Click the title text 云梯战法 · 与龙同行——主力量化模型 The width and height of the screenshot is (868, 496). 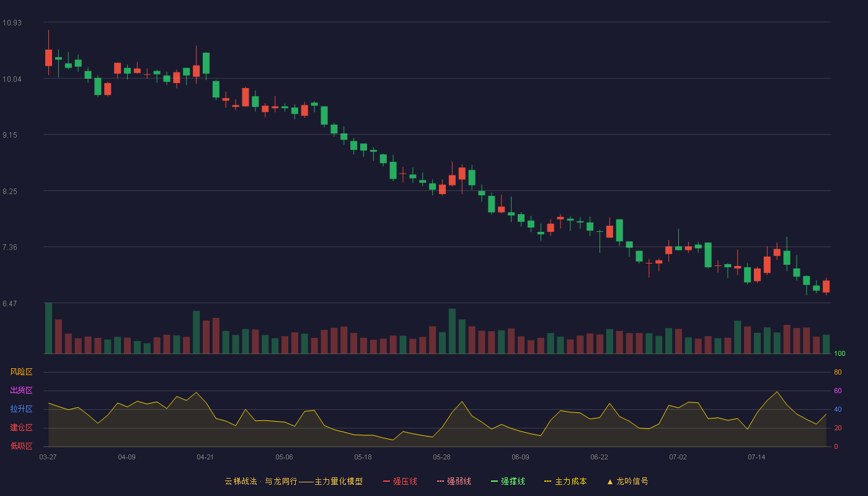(x=294, y=481)
